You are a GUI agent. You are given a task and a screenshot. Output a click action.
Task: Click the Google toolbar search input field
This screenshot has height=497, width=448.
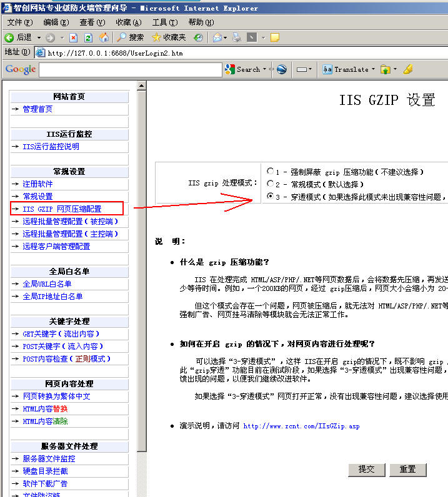tap(131, 70)
